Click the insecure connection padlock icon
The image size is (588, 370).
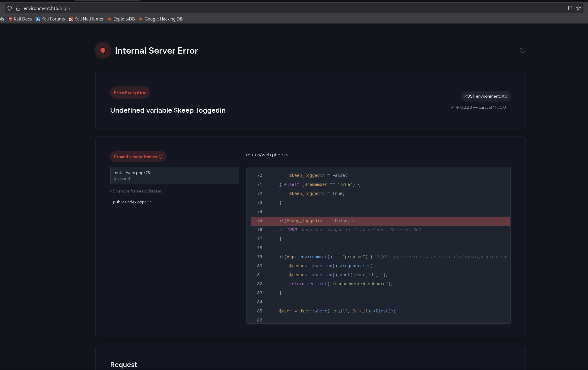point(18,8)
